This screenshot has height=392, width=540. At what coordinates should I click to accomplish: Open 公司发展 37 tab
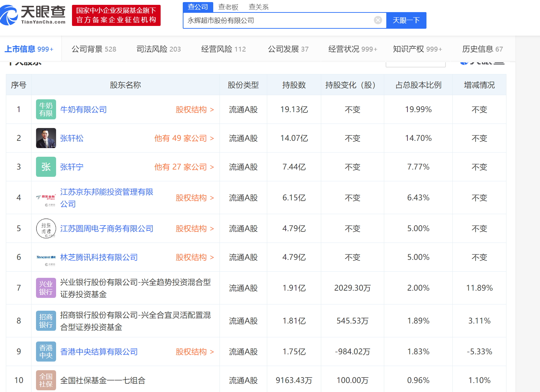pos(288,49)
